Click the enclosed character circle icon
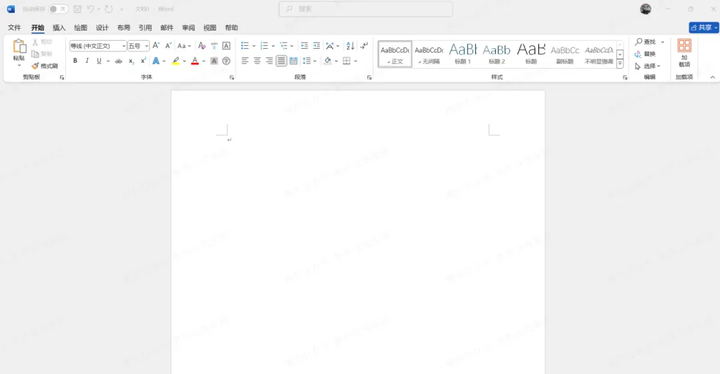Image resolution: width=720 pixels, height=374 pixels. tap(226, 61)
